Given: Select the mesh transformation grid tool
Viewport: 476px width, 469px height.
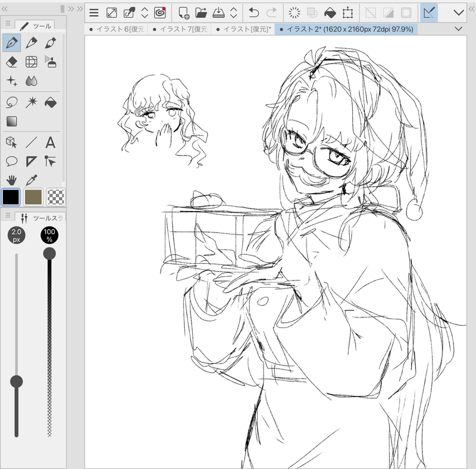Looking at the screenshot, I should pyautogui.click(x=32, y=62).
